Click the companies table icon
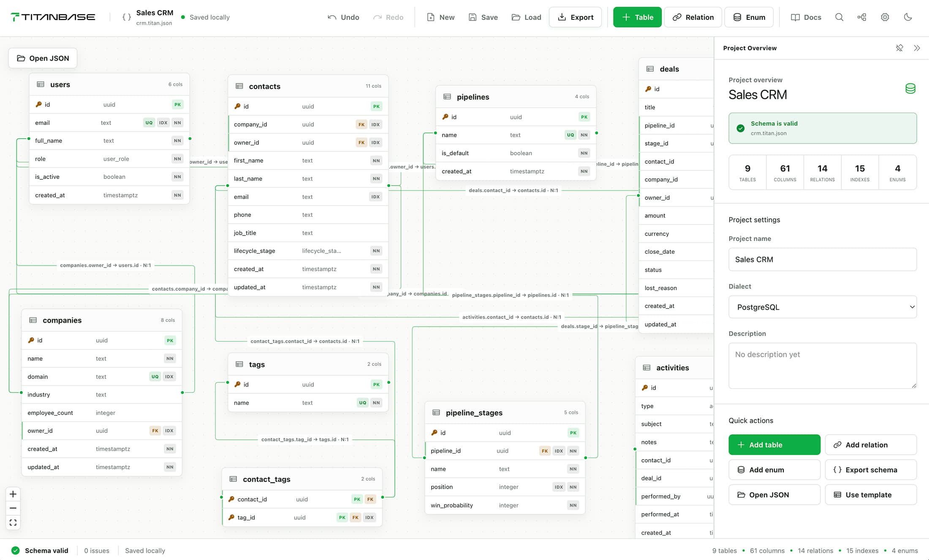929x560 pixels. (33, 320)
